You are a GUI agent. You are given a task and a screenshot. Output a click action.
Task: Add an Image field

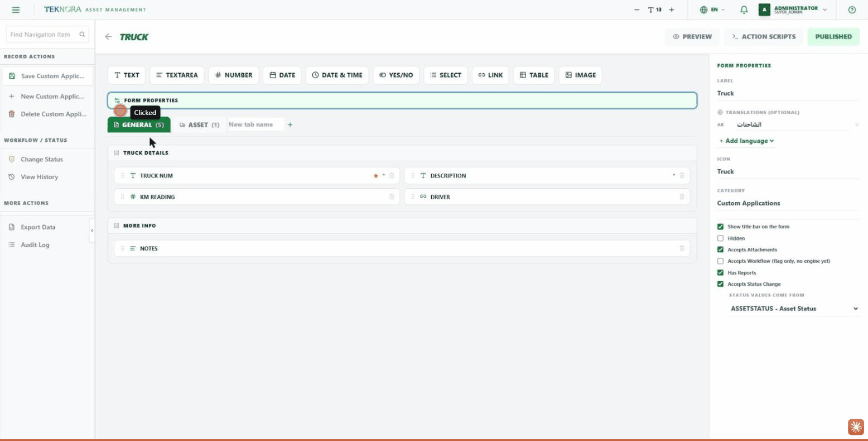(x=580, y=75)
